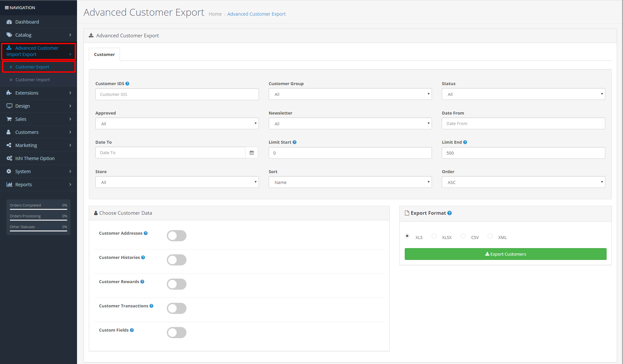
Task: Open Ishi Theme Option link
Action: coord(38,158)
